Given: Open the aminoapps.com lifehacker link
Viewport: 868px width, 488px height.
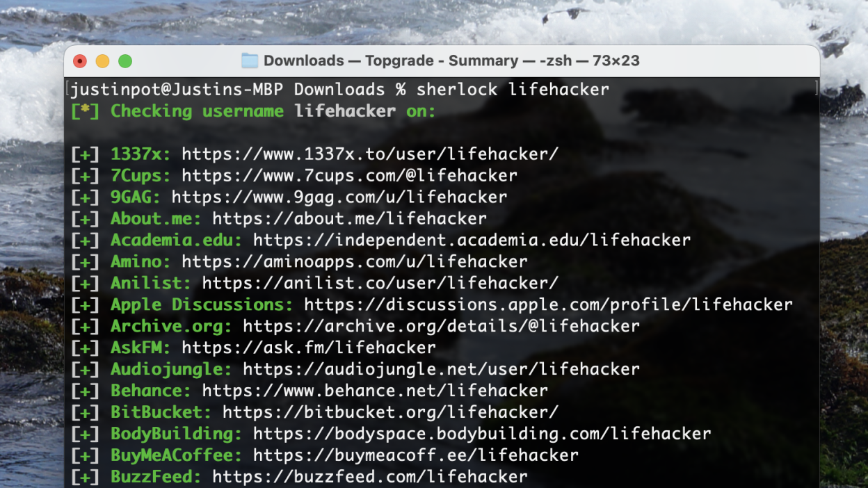Looking at the screenshot, I should 354,262.
